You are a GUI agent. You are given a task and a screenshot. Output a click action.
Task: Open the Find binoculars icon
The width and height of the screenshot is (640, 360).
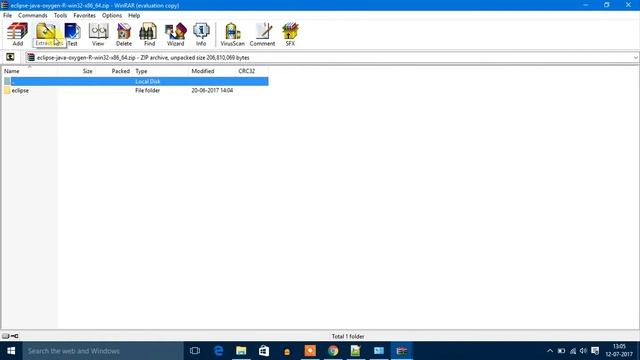[149, 34]
